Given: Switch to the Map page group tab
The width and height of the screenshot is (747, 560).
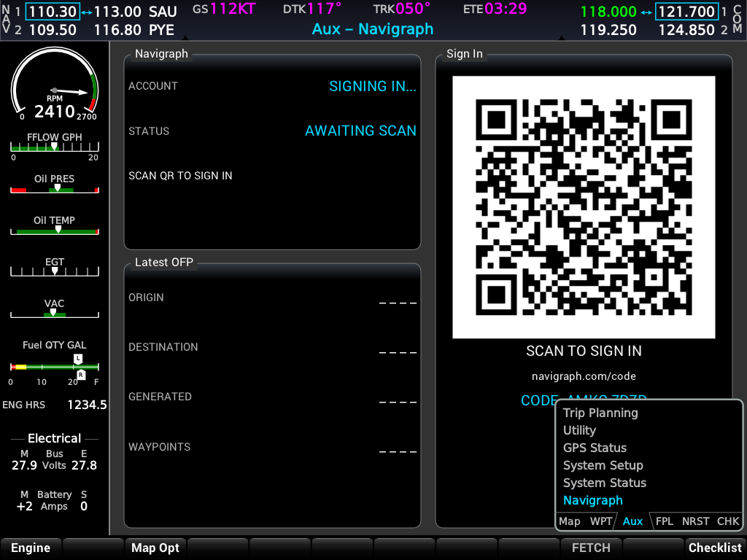Looking at the screenshot, I should coord(569,521).
